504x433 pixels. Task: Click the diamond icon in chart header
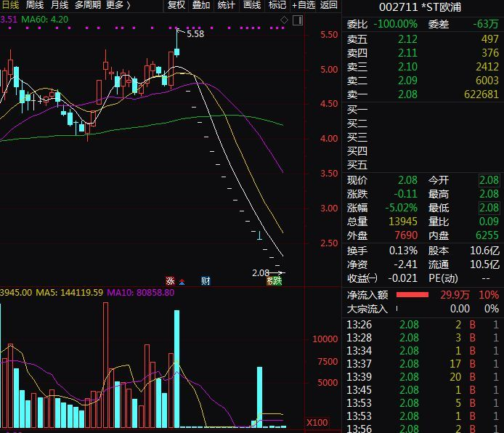pyautogui.click(x=283, y=19)
